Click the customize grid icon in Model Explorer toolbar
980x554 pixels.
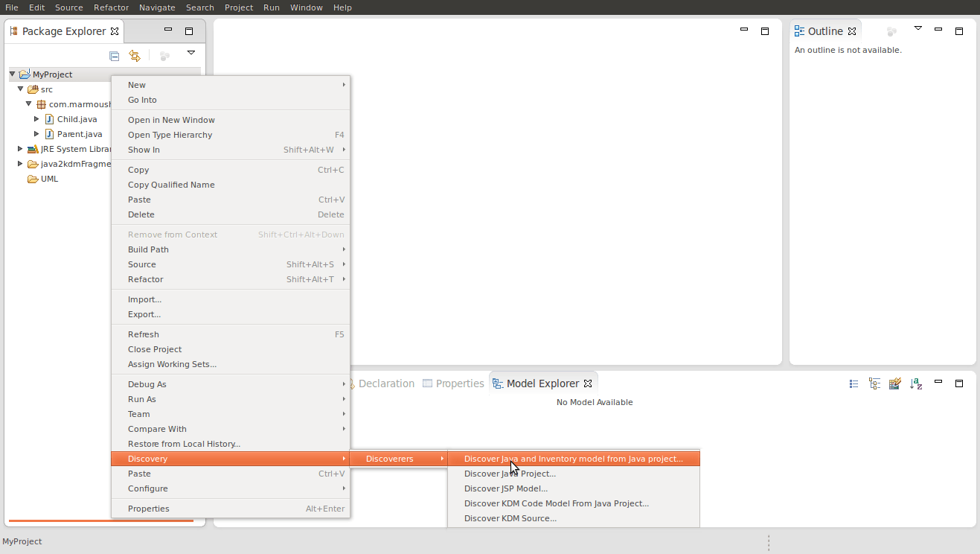click(x=895, y=383)
